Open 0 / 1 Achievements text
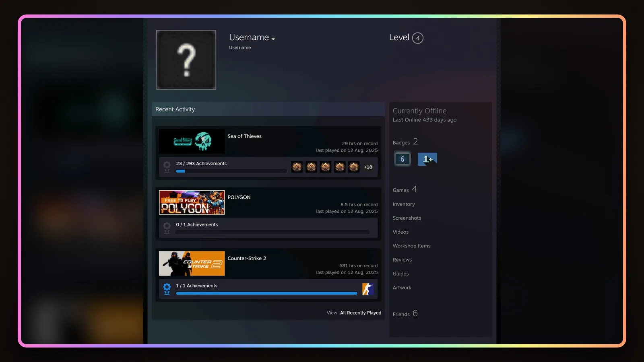This screenshot has height=362, width=644. coord(197,225)
